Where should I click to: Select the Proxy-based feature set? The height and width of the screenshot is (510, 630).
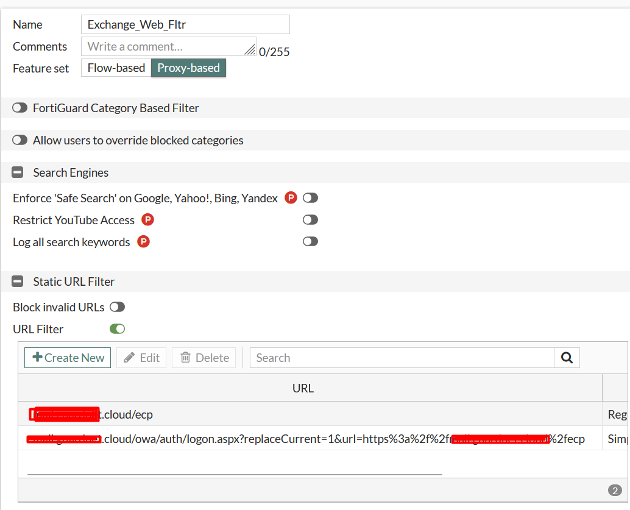(x=188, y=68)
